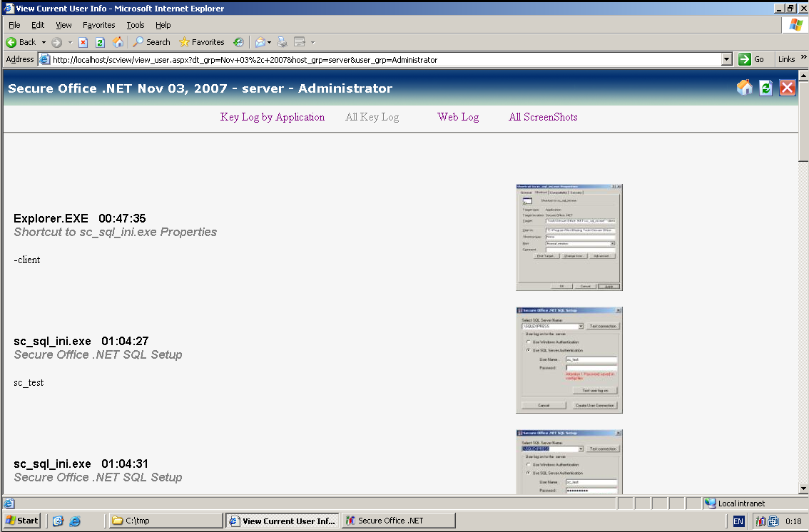The image size is (809, 532).
Task: Open the Search pane from toolbar
Action: (x=151, y=42)
